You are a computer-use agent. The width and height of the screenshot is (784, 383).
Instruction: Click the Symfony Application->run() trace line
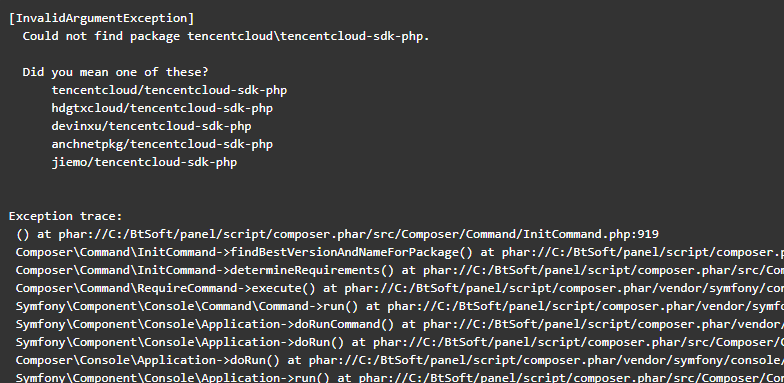(x=400, y=377)
